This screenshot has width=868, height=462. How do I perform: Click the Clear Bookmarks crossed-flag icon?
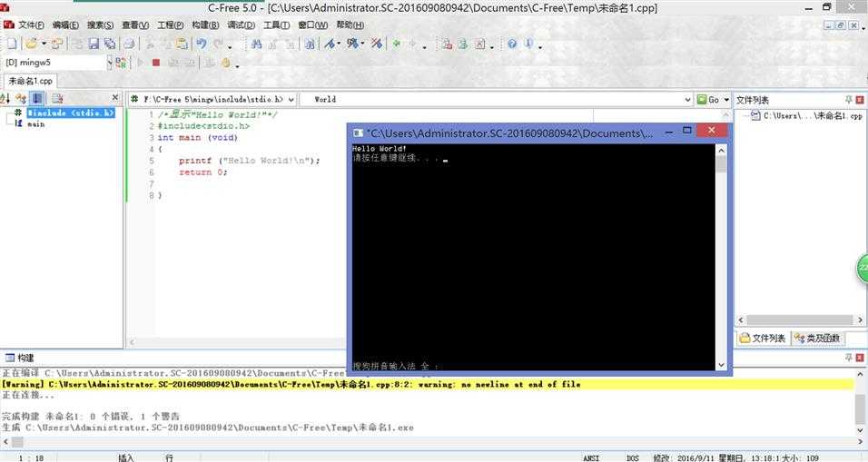point(377,44)
